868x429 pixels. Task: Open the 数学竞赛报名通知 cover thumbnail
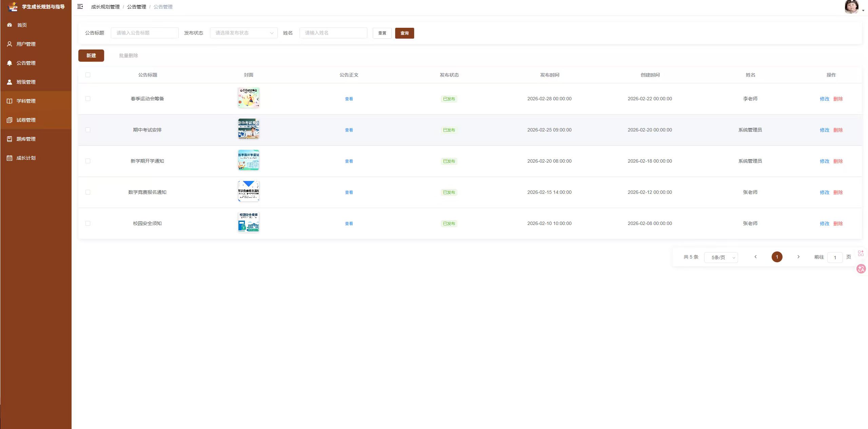click(249, 191)
